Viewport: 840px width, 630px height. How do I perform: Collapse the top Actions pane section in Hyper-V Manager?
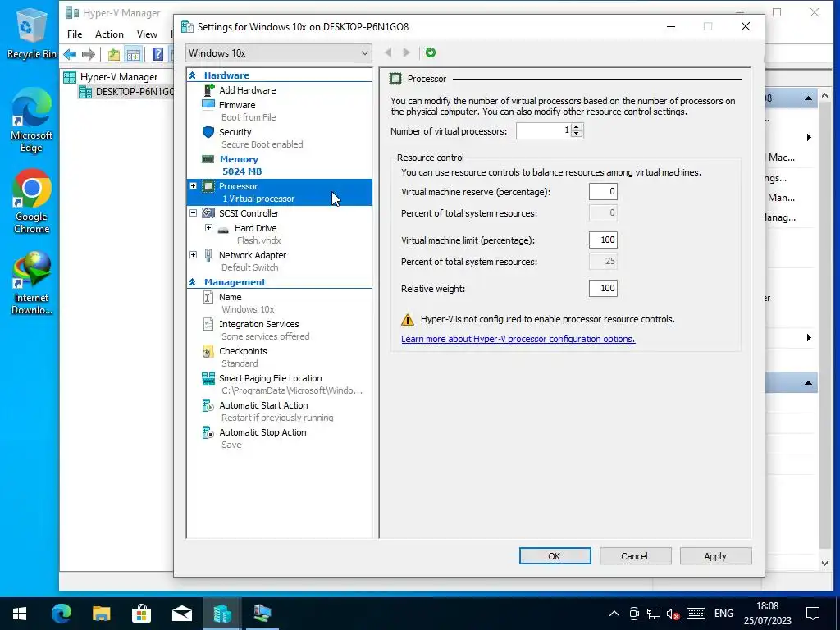click(808, 98)
